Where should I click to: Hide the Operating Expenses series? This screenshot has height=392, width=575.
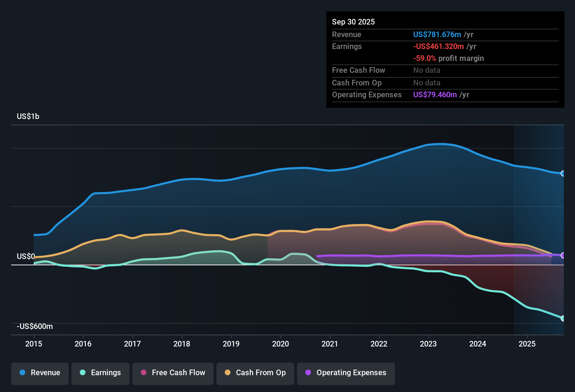[346, 373]
